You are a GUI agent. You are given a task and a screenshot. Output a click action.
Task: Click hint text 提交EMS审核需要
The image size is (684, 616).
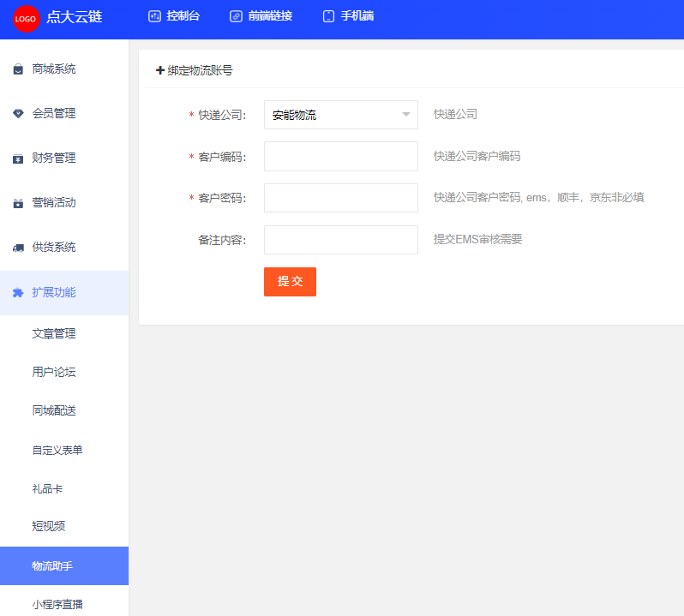pos(477,239)
